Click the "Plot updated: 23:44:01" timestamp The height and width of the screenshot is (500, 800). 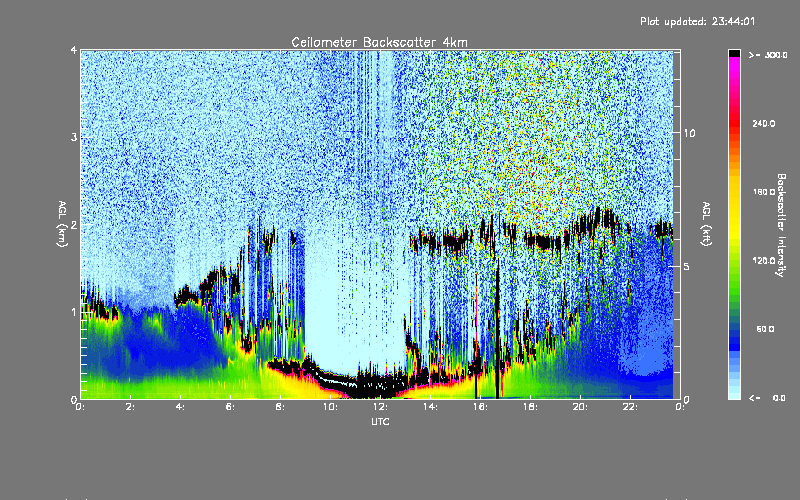coord(697,21)
